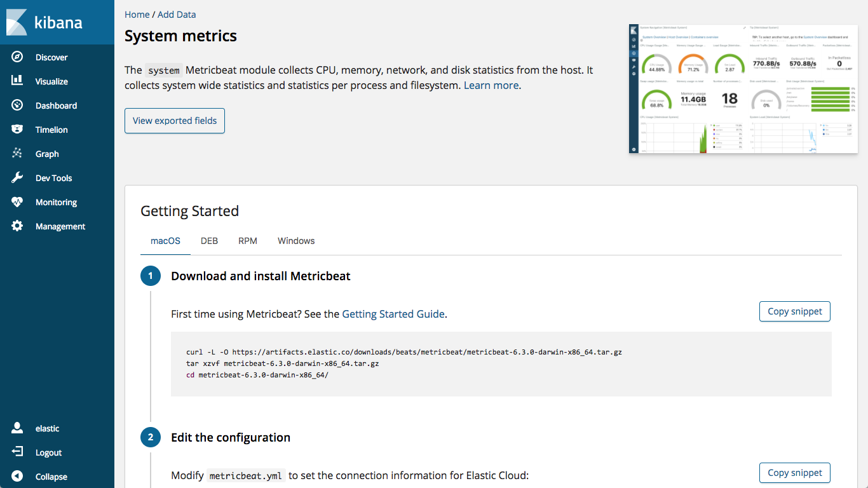This screenshot has width=868, height=488.
Task: Open the Monitoring heartbeat icon
Action: click(x=17, y=202)
